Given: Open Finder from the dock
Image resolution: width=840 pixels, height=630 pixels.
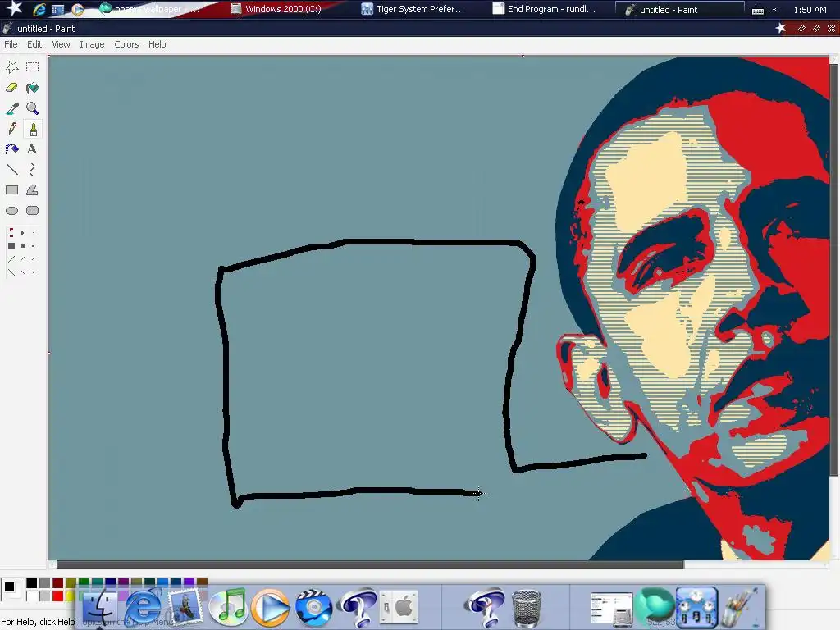Looking at the screenshot, I should pyautogui.click(x=99, y=608).
